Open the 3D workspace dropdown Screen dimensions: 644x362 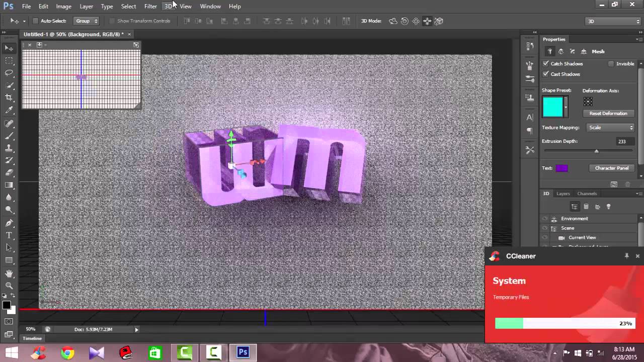pyautogui.click(x=613, y=21)
